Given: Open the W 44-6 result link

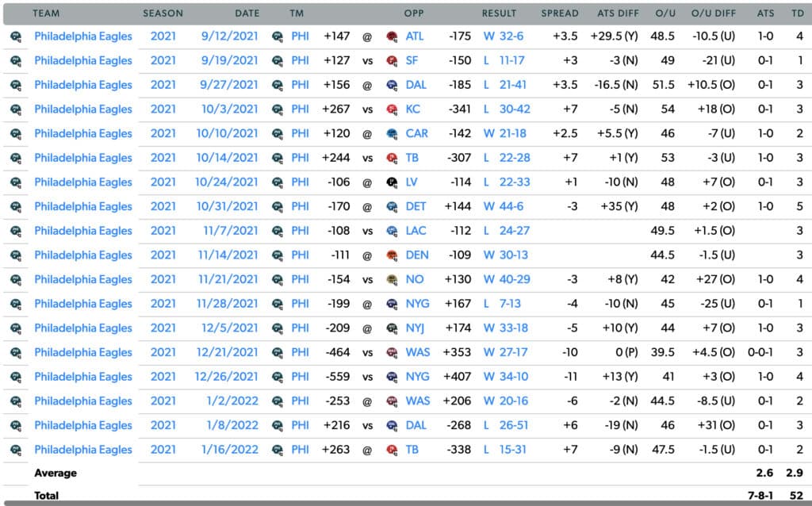Looking at the screenshot, I should tap(504, 207).
